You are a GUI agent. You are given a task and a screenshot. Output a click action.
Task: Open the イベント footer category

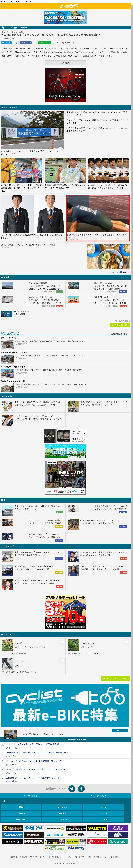pos(103,813)
